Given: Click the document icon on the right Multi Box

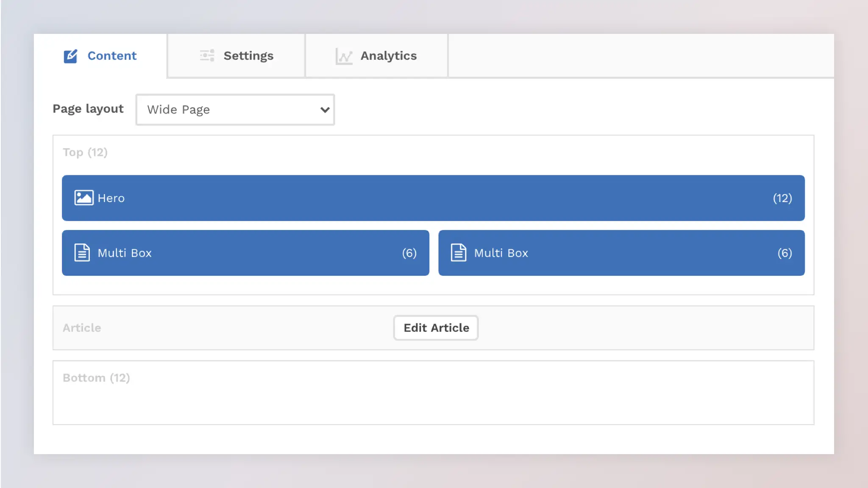Looking at the screenshot, I should click(x=459, y=252).
